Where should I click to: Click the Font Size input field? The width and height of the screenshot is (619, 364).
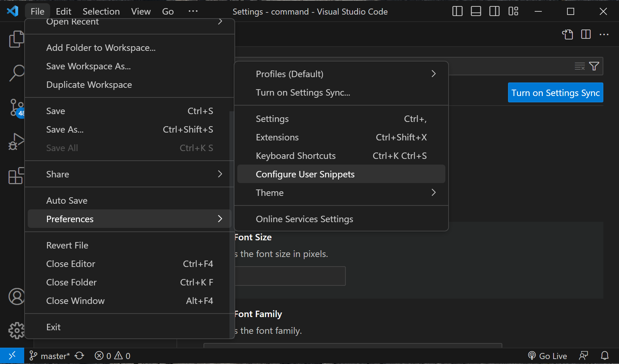click(290, 276)
